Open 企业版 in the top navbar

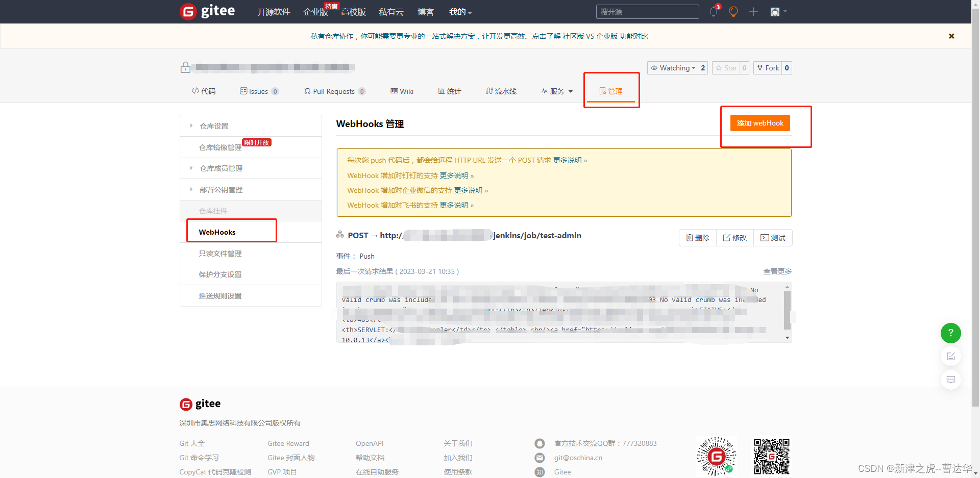[315, 12]
